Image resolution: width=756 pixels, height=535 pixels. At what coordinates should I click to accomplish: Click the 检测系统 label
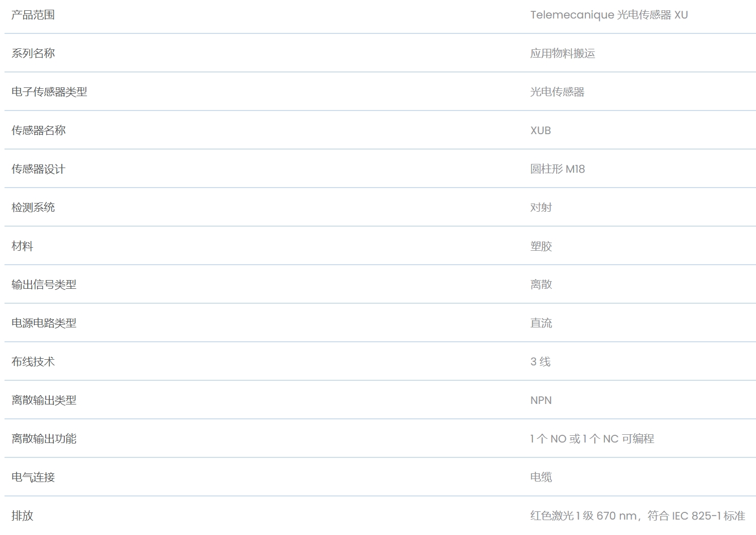[x=33, y=208]
